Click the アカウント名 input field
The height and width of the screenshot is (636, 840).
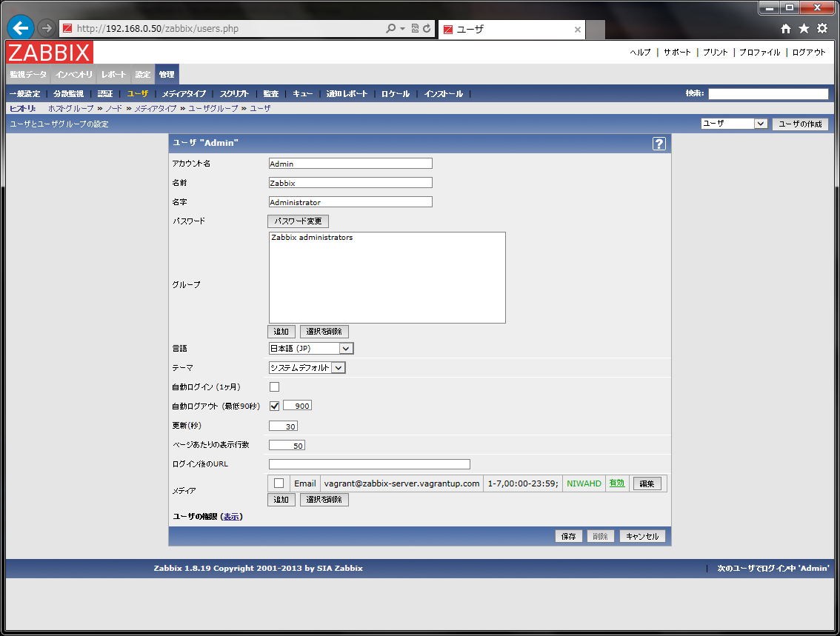(x=350, y=164)
